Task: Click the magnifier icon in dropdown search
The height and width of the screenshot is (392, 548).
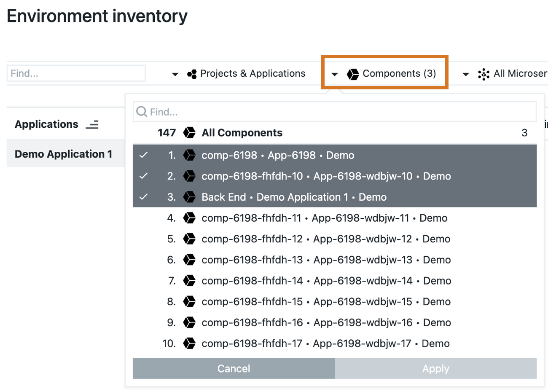Action: pyautogui.click(x=142, y=112)
